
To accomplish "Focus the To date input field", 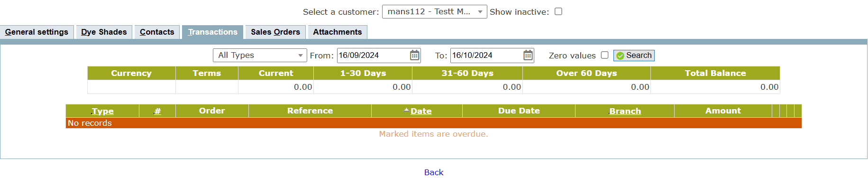I will (x=486, y=56).
